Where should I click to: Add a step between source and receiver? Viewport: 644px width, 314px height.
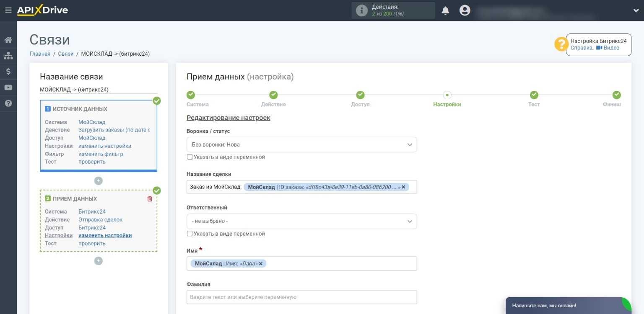98,181
